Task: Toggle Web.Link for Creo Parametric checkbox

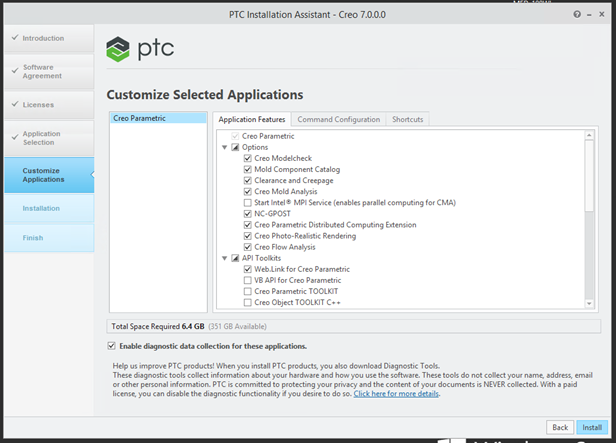Action: coord(248,269)
